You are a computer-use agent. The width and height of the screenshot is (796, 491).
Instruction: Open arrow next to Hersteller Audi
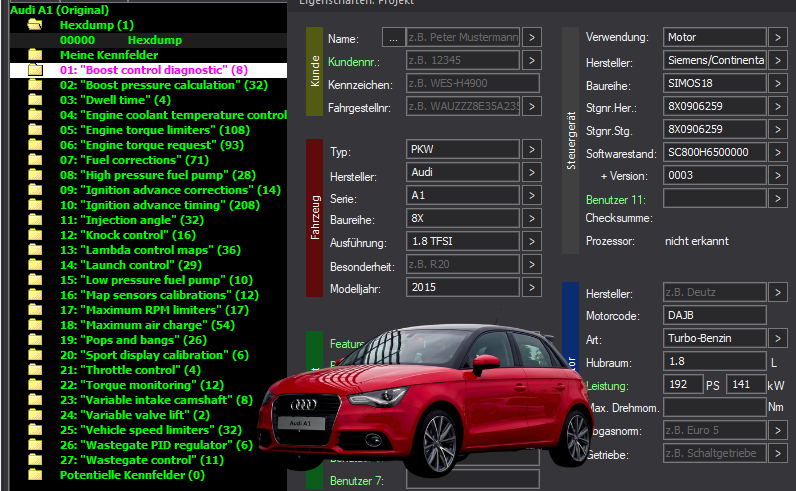[x=532, y=172]
